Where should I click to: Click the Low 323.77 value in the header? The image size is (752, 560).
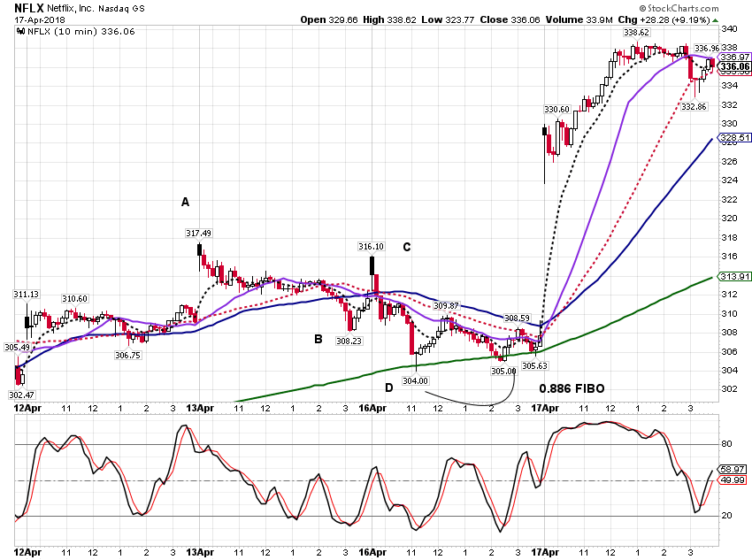448,19
